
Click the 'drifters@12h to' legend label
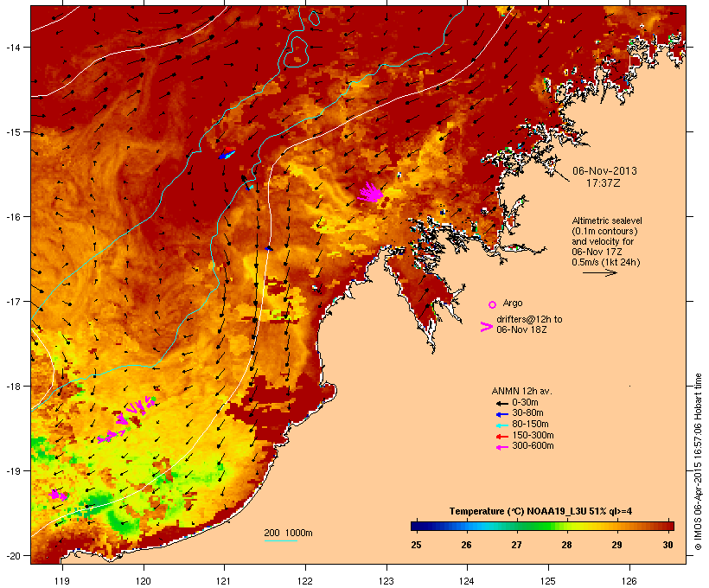(x=529, y=319)
